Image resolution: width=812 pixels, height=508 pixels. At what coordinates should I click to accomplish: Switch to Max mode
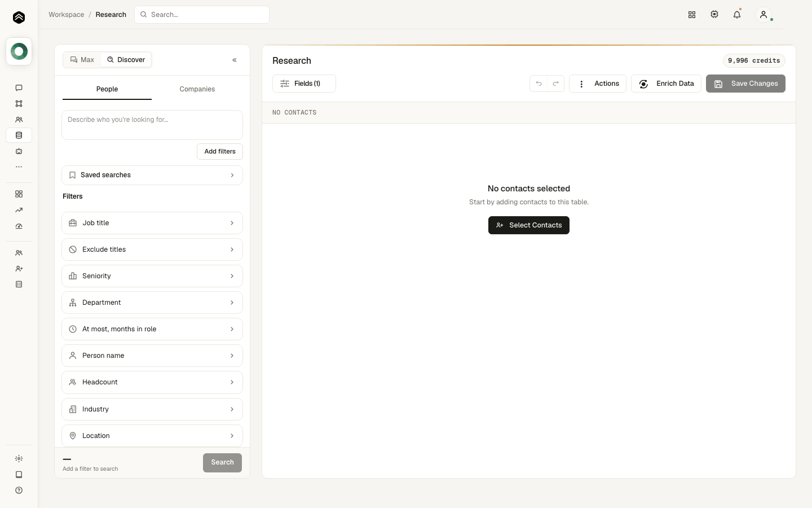click(82, 60)
